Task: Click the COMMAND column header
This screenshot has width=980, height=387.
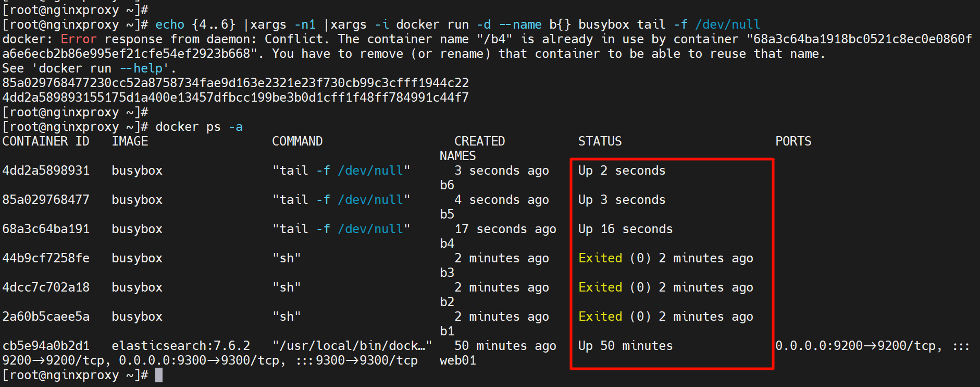Action: click(x=297, y=141)
